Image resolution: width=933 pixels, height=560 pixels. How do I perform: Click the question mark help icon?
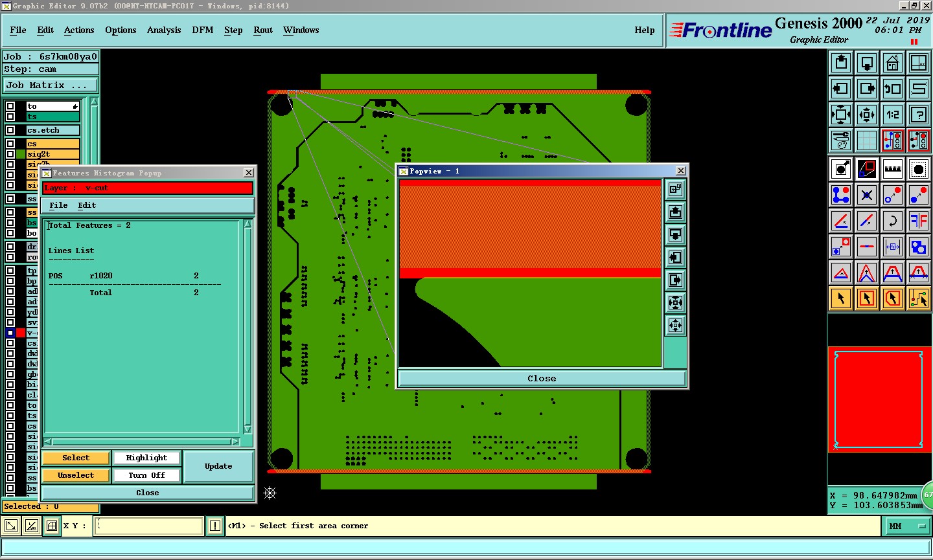pos(919,115)
